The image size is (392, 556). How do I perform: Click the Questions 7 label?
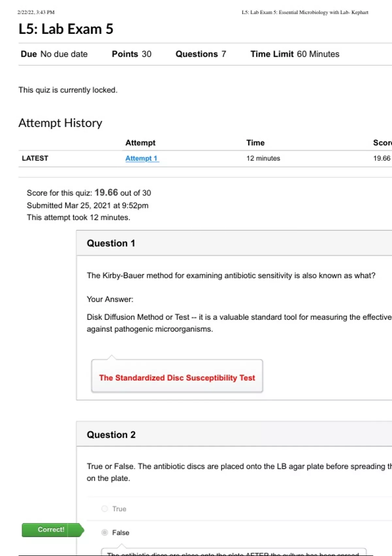tap(201, 54)
